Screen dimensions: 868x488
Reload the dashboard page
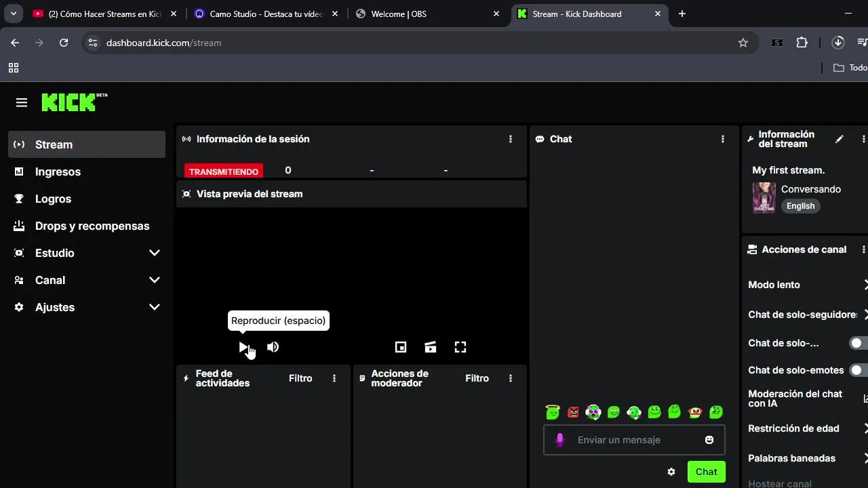pyautogui.click(x=64, y=43)
